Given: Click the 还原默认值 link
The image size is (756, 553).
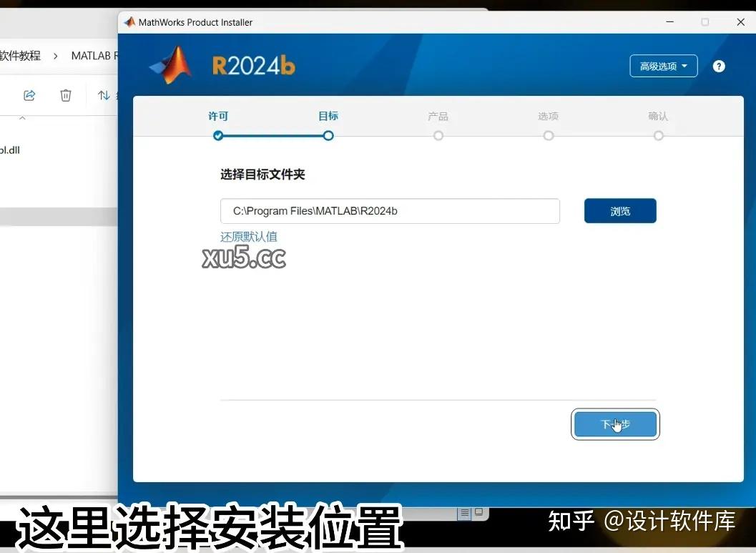Looking at the screenshot, I should pyautogui.click(x=248, y=236).
